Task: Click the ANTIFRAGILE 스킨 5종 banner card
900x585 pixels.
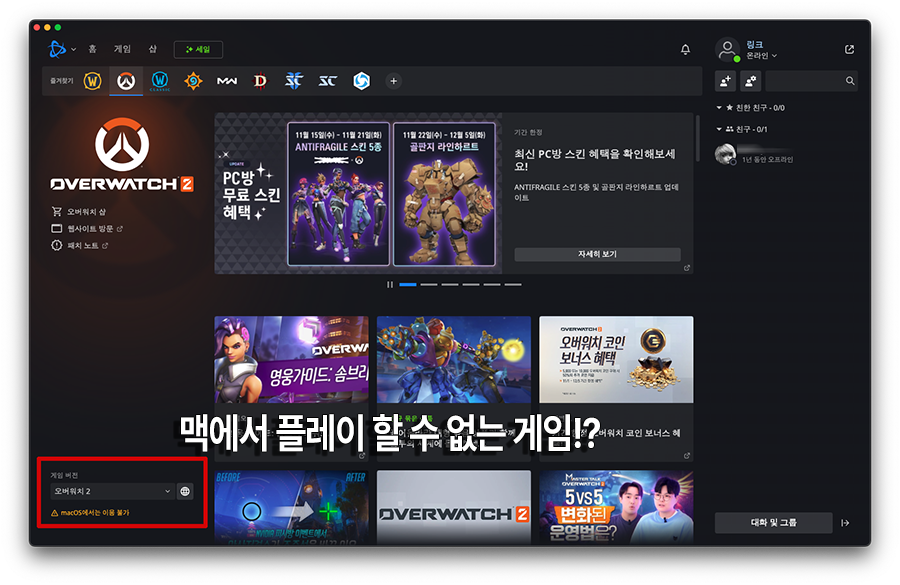Action: (338, 194)
